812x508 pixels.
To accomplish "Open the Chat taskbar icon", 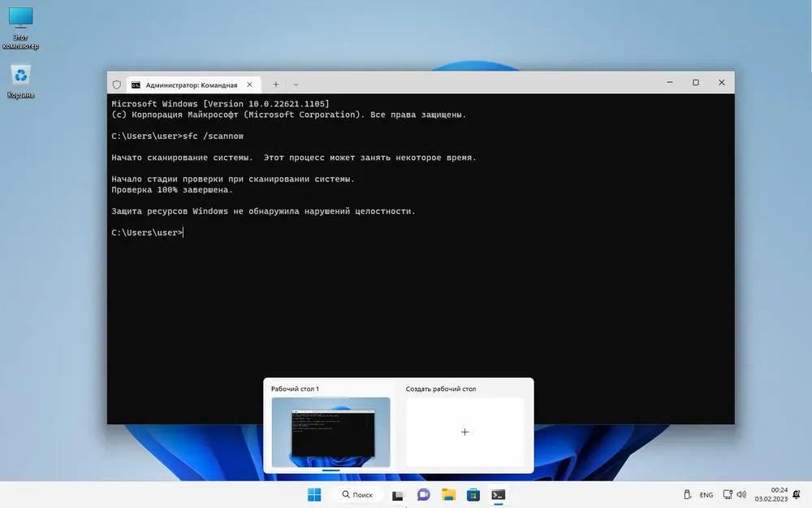I will (423, 494).
